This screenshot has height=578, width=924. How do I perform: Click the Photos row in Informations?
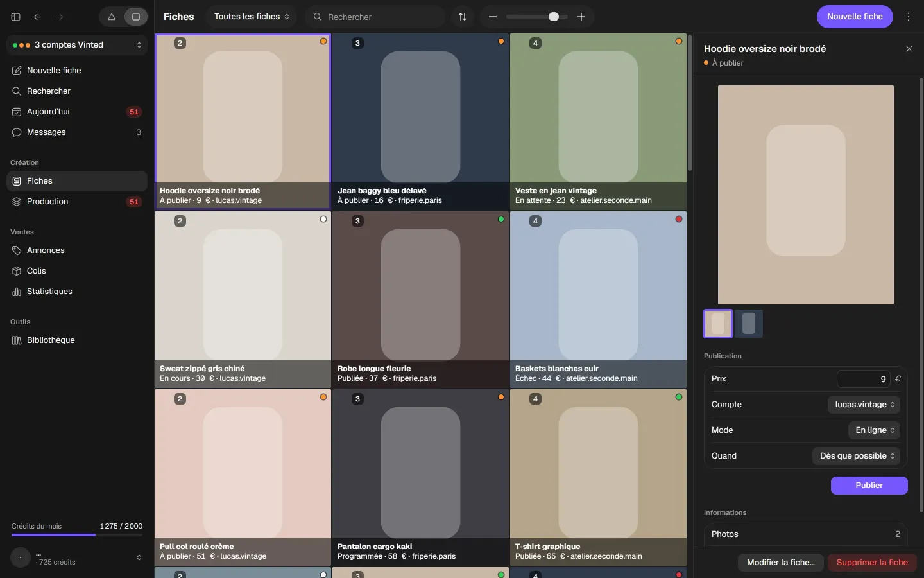point(805,534)
